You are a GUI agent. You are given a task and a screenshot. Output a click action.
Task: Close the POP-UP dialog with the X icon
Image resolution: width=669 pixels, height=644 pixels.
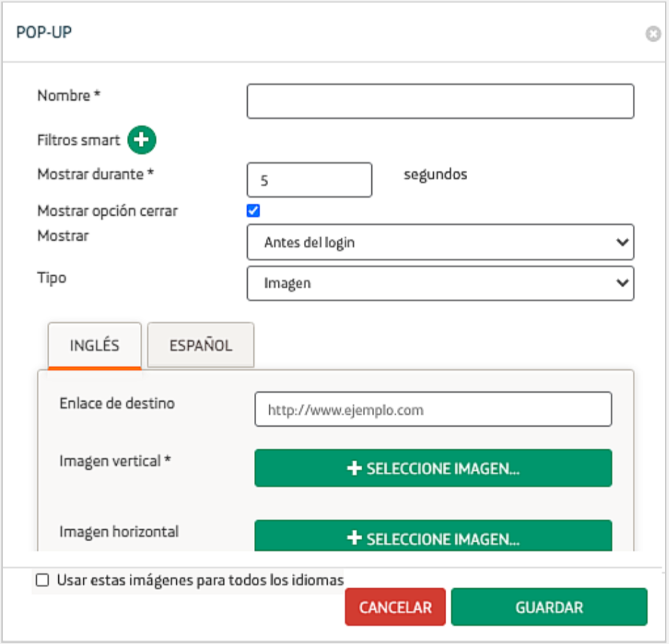[x=652, y=34]
